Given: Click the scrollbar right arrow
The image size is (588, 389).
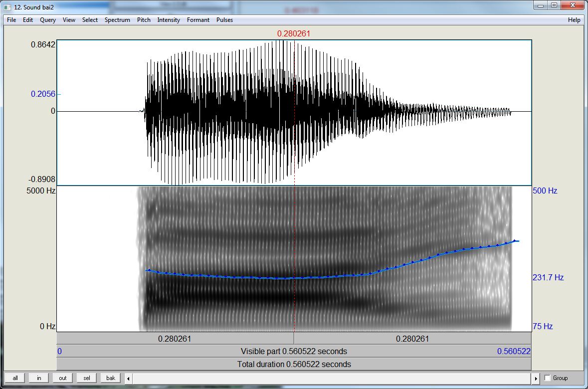Looking at the screenshot, I should 536,379.
